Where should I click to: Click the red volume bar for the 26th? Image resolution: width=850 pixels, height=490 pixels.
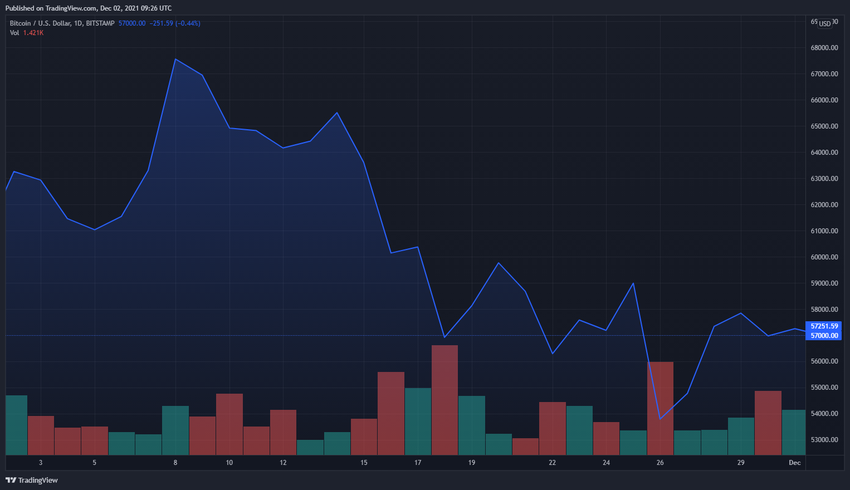click(660, 408)
